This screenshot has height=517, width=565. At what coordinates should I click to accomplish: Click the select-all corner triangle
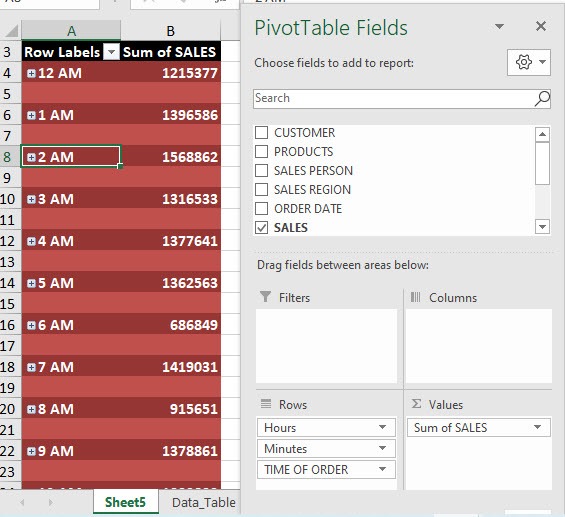(12, 31)
